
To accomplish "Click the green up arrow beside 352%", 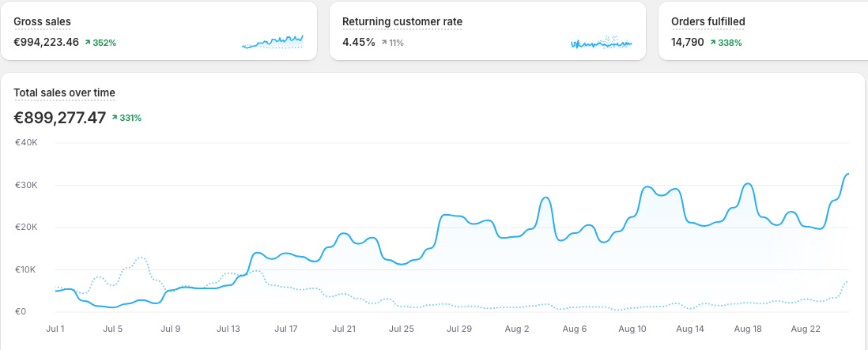I will 88,43.
